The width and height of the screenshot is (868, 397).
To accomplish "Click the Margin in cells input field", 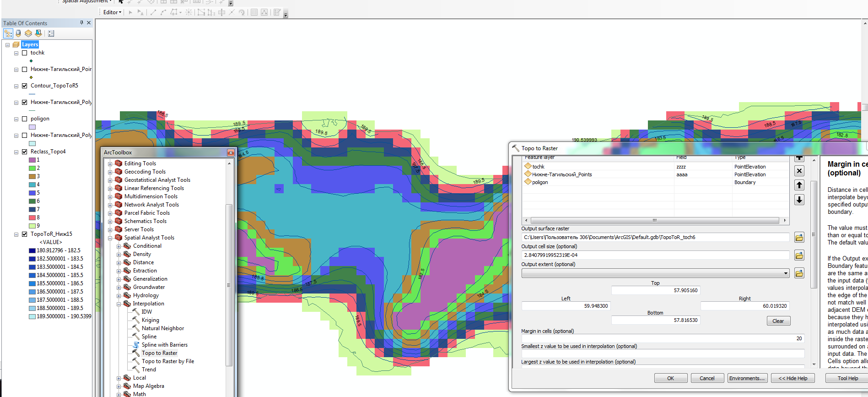I will click(662, 338).
